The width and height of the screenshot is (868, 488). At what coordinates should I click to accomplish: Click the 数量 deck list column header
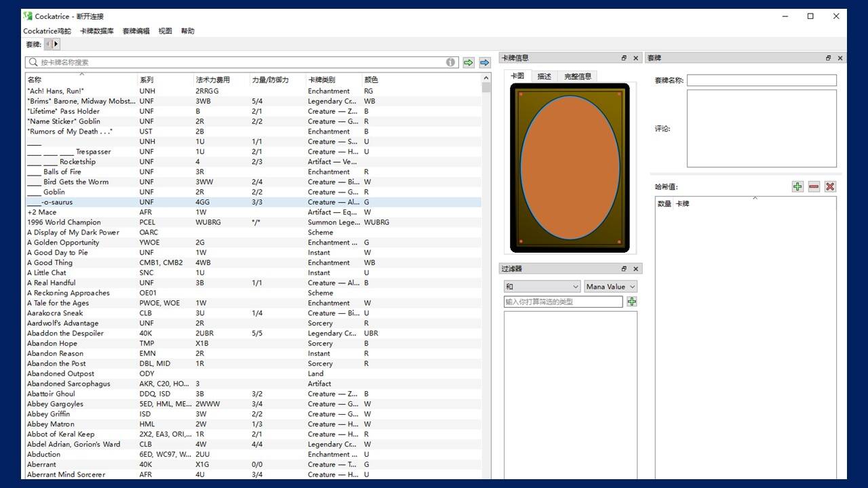point(665,204)
